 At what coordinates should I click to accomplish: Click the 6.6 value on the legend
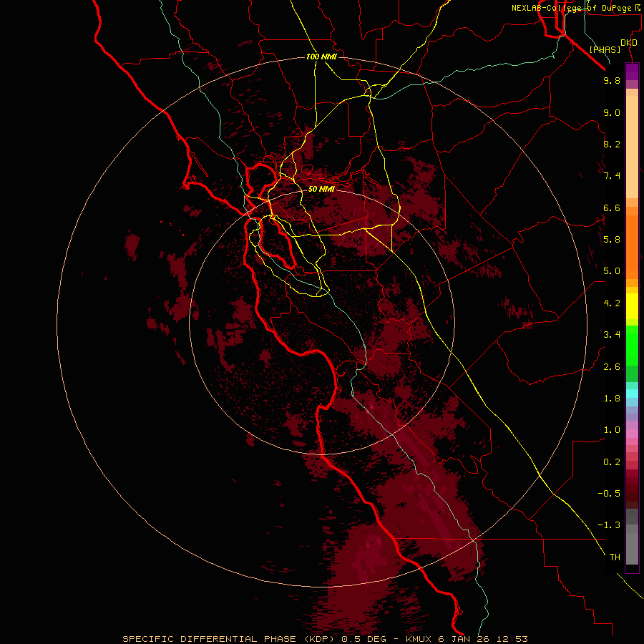pos(612,208)
